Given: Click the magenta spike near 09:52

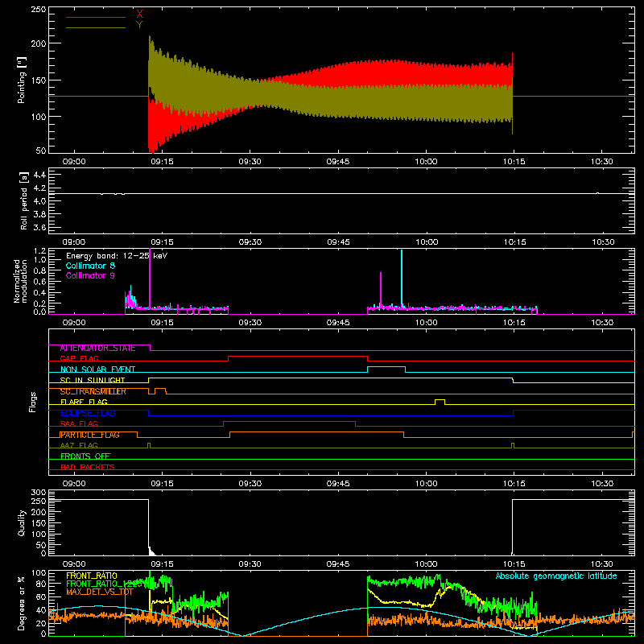Looking at the screenshot, I should 381,289.
